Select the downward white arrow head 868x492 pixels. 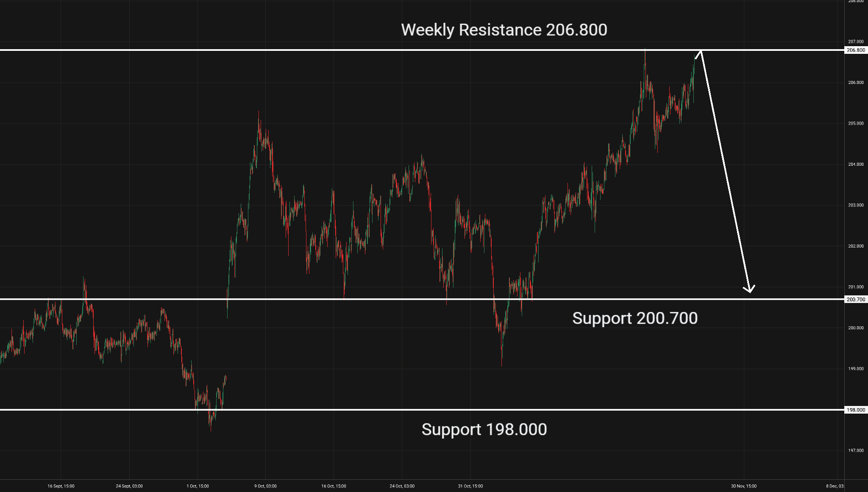pos(749,289)
